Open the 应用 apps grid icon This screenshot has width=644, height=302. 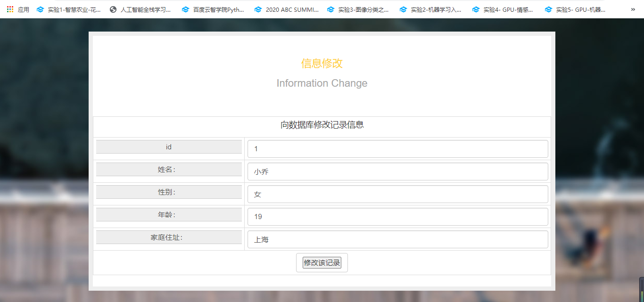pos(10,9)
